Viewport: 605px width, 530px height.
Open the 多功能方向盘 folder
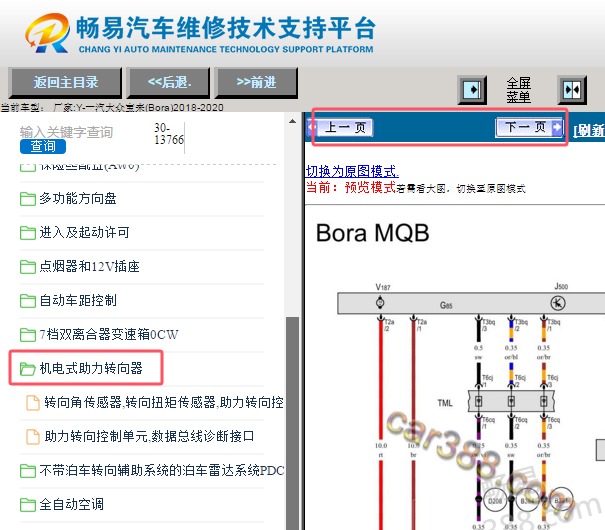click(78, 198)
